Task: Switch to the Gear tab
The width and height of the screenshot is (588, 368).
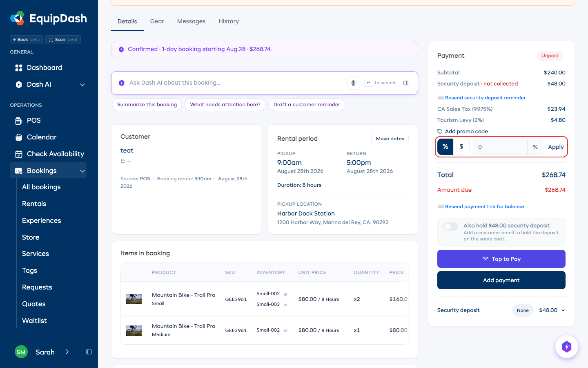Action: pyautogui.click(x=157, y=21)
